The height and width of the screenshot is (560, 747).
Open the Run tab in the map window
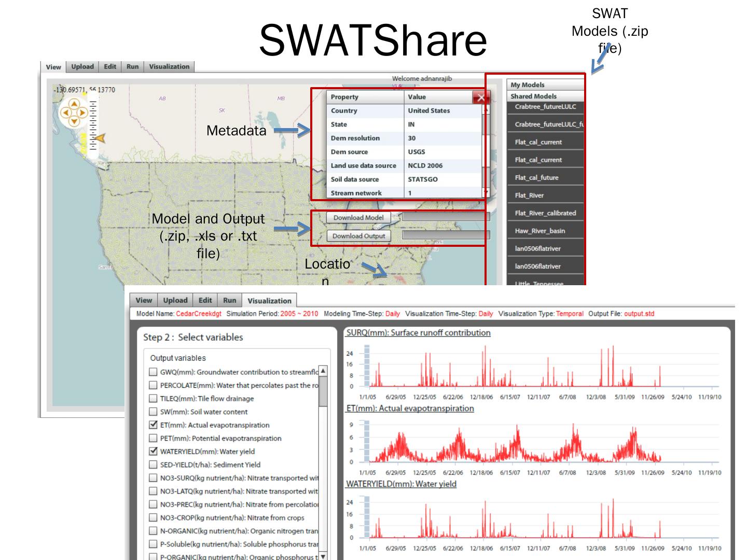pos(133,66)
